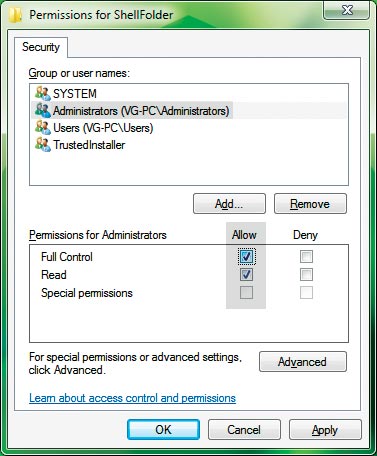This screenshot has width=377, height=456.
Task: Click the folder icon in title bar
Action: [x=16, y=15]
